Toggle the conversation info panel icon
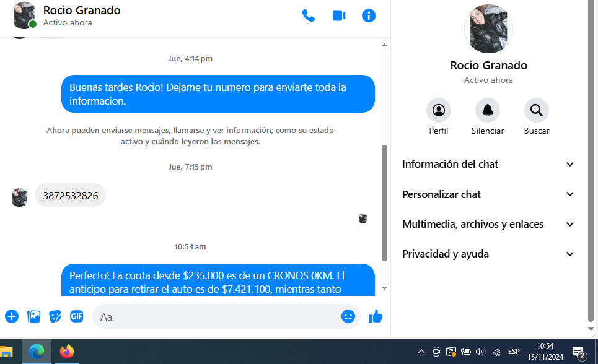Image resolution: width=598 pixels, height=364 pixels. 369,15
